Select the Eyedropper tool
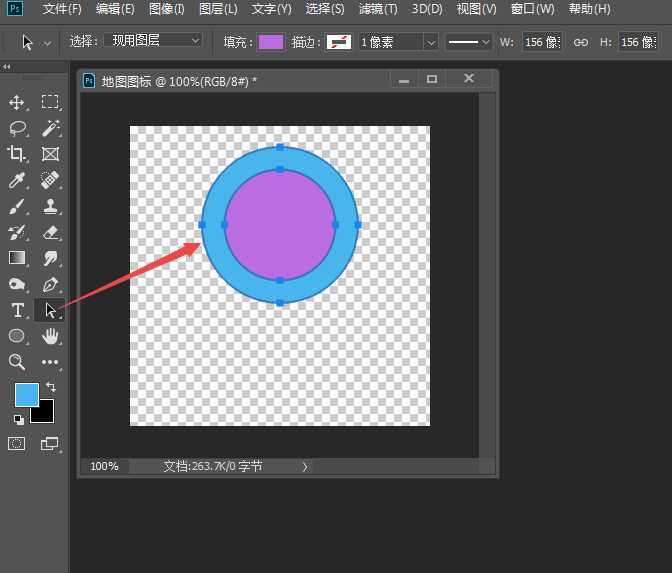The height and width of the screenshot is (573, 672). point(17,180)
